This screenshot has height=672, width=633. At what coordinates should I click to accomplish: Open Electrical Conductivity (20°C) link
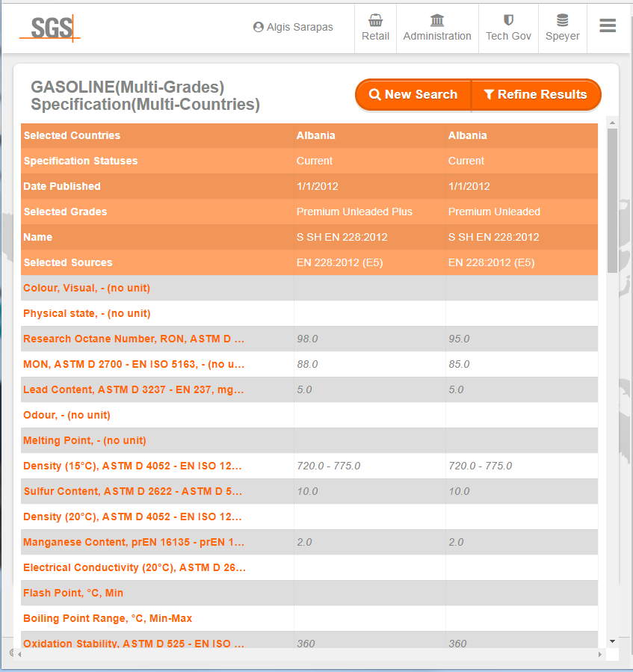[135, 567]
